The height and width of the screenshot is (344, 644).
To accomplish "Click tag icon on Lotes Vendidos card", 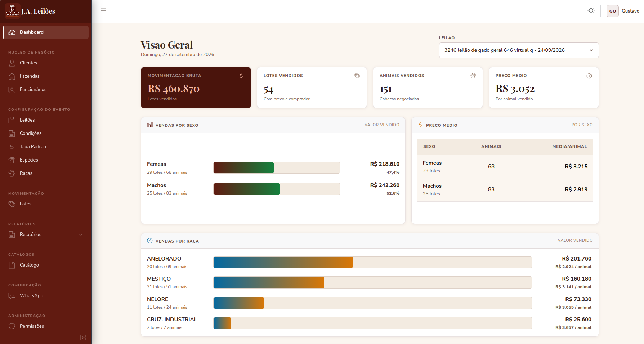I will click(x=357, y=76).
